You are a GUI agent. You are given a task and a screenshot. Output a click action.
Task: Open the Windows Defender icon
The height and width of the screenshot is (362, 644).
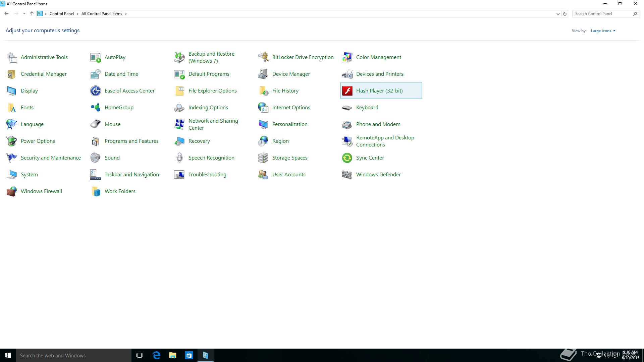347,175
